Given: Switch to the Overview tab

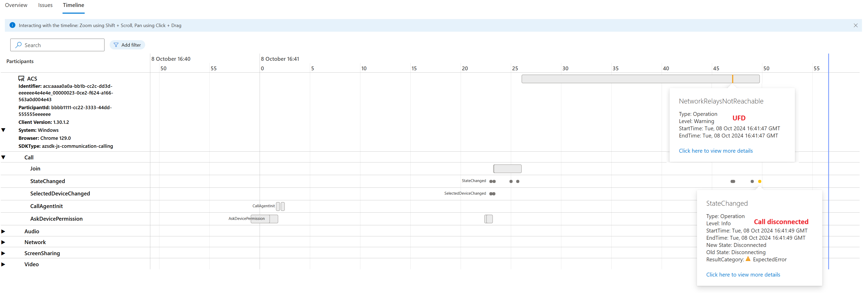Looking at the screenshot, I should (16, 5).
